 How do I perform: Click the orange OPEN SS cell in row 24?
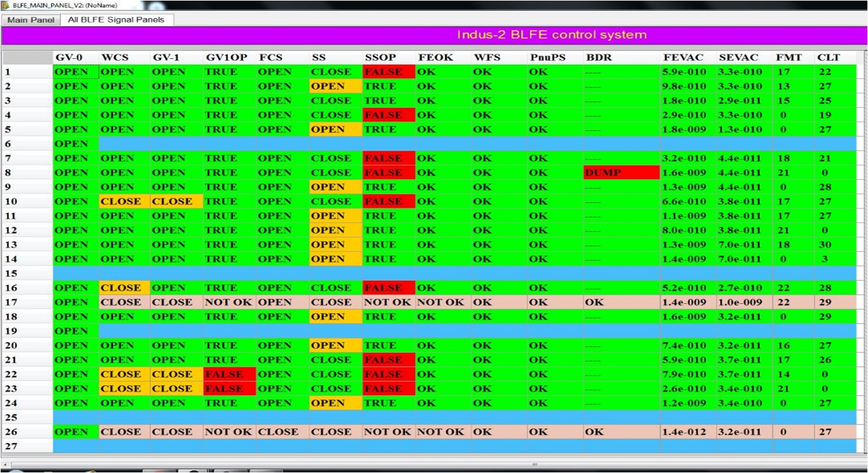336,403
